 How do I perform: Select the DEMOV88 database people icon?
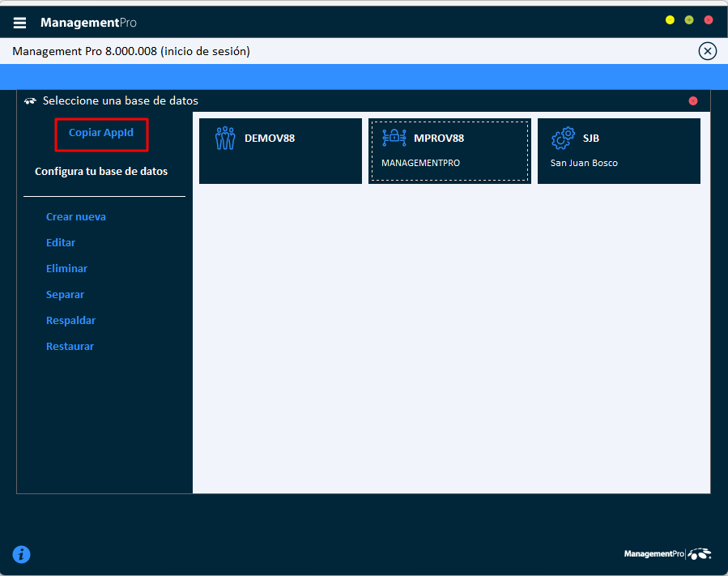tap(225, 138)
